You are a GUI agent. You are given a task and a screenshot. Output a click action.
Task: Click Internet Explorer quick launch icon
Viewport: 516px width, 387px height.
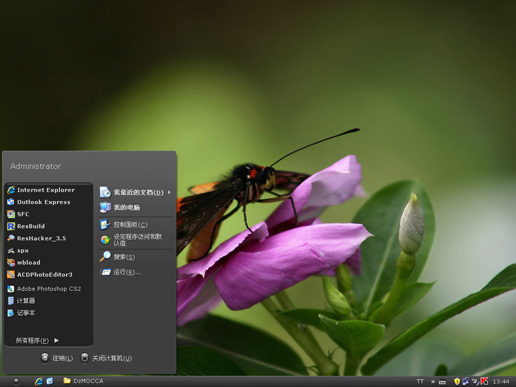point(39,381)
